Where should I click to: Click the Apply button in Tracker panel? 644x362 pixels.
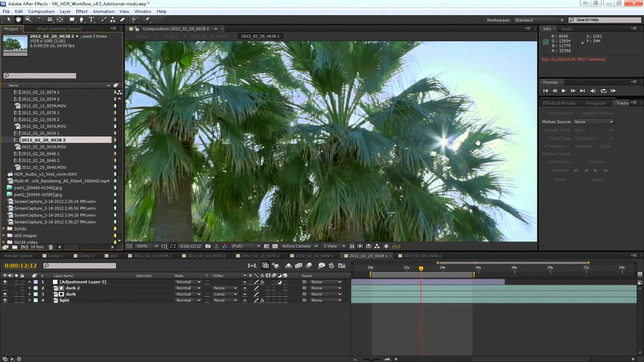pos(598,179)
